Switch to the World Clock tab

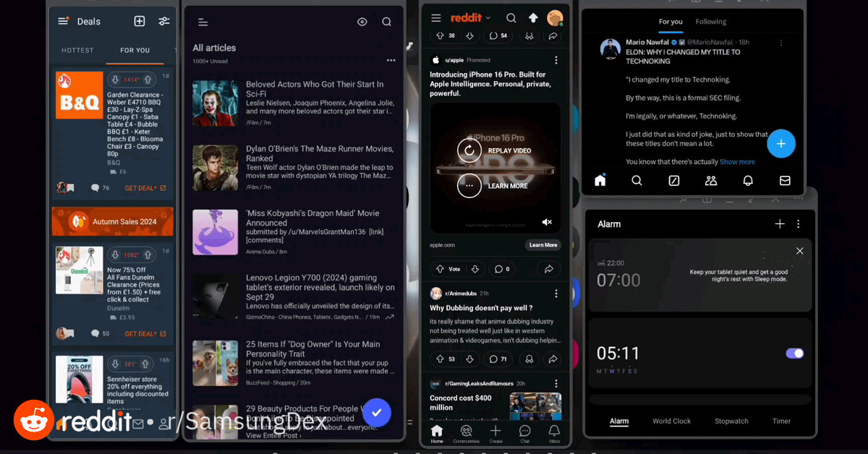point(671,421)
